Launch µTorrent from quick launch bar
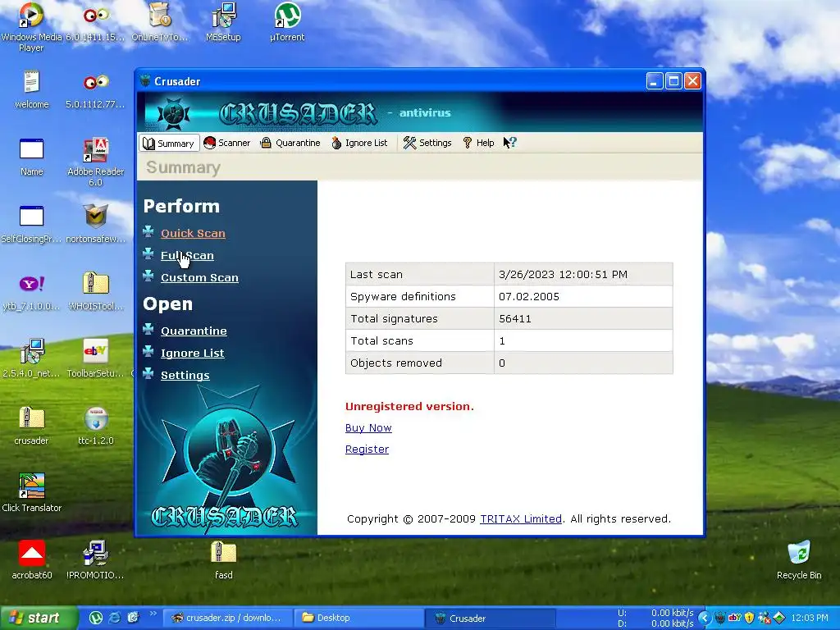 [x=96, y=618]
